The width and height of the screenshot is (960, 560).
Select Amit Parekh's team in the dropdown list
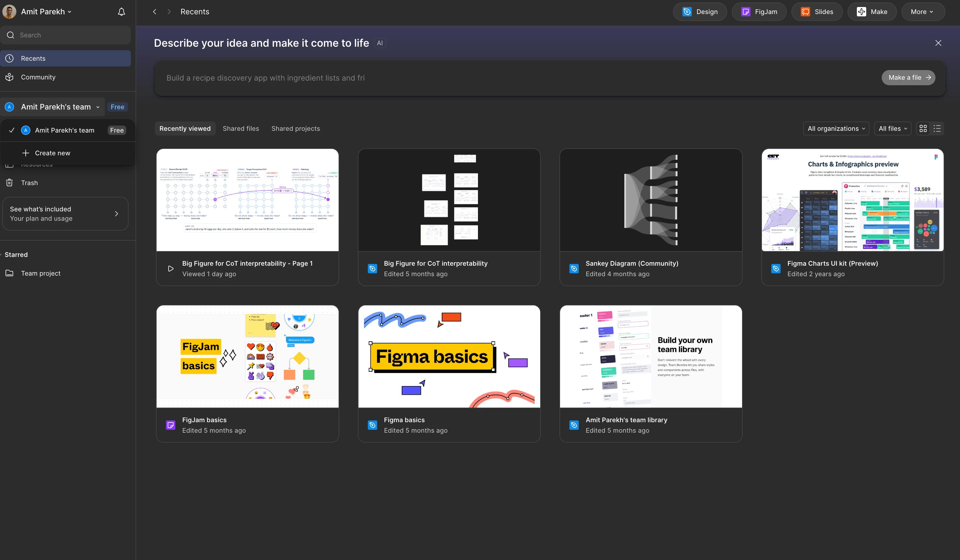pyautogui.click(x=68, y=130)
